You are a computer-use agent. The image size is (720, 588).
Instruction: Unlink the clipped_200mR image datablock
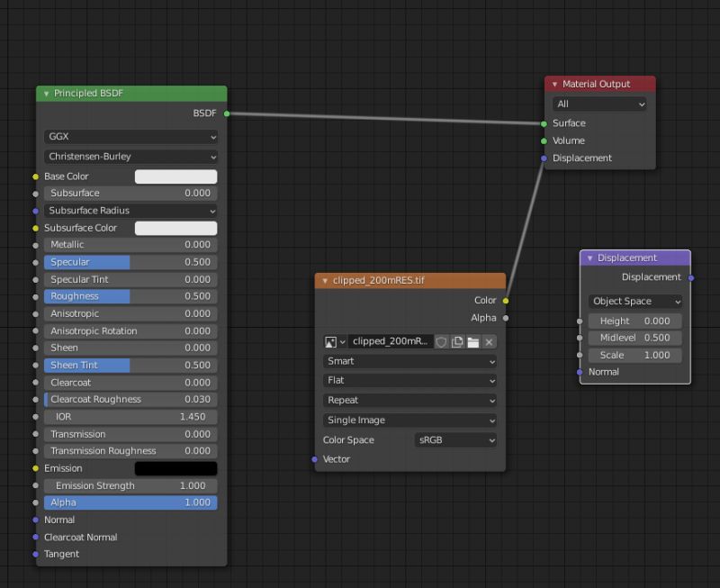(x=489, y=341)
